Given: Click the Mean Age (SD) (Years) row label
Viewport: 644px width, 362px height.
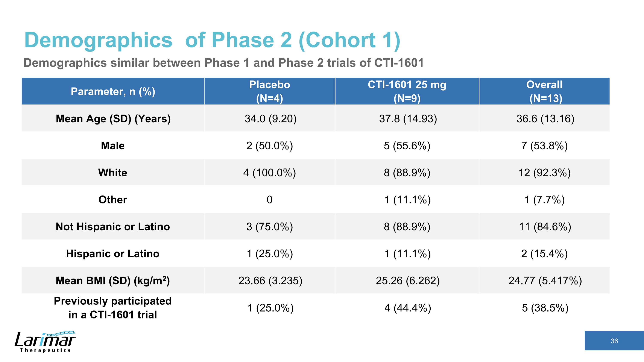Looking at the screenshot, I should 113,119.
